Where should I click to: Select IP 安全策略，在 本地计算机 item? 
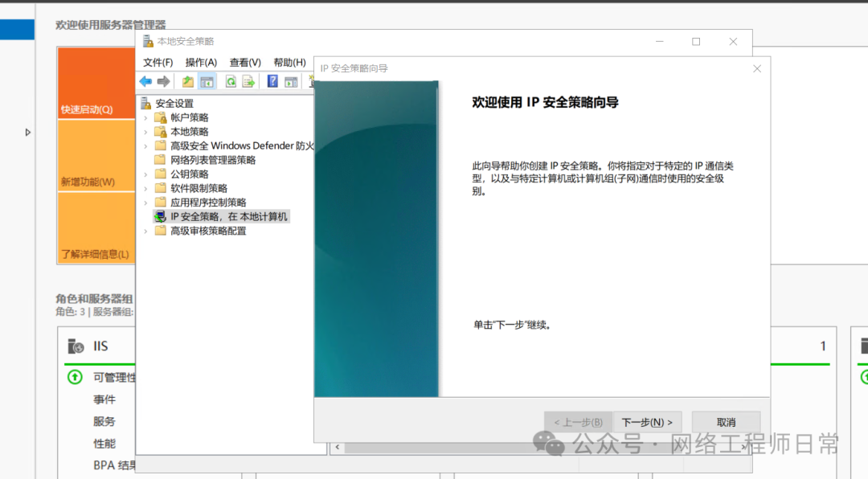228,217
